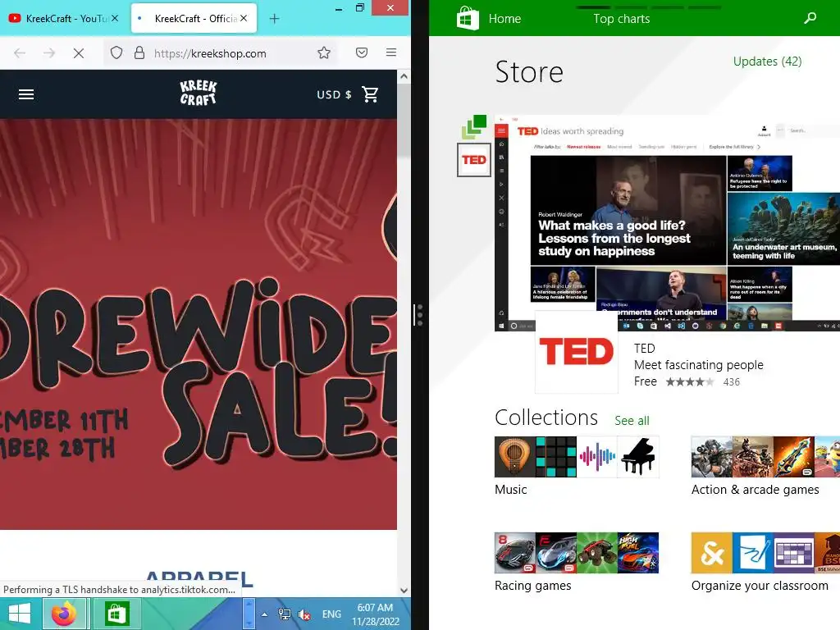Show hidden system tray icons
840x630 pixels.
point(264,614)
